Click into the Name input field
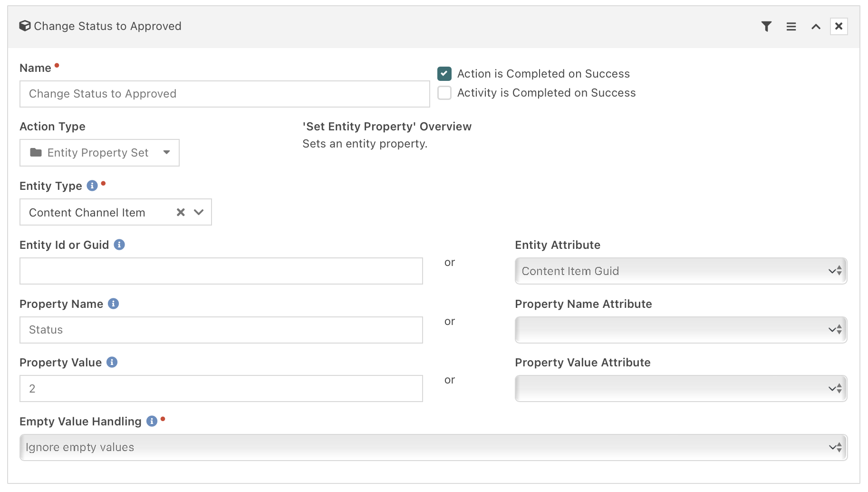868x492 pixels. (x=224, y=94)
